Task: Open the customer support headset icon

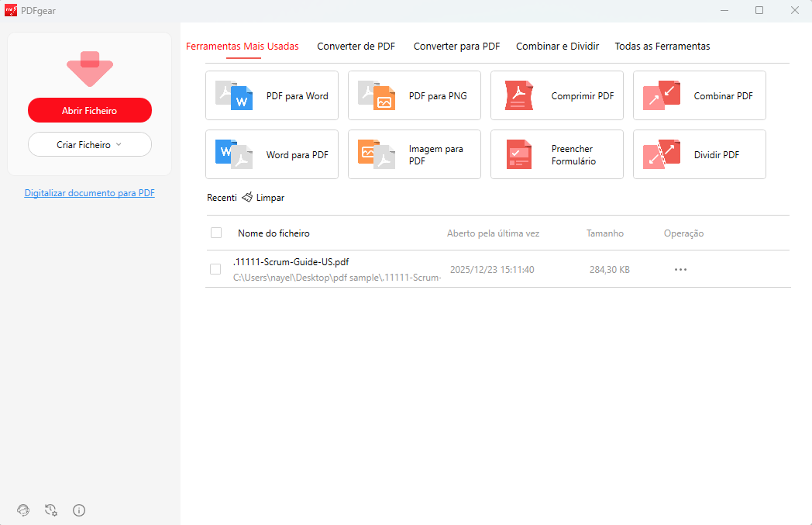Action: pyautogui.click(x=23, y=509)
